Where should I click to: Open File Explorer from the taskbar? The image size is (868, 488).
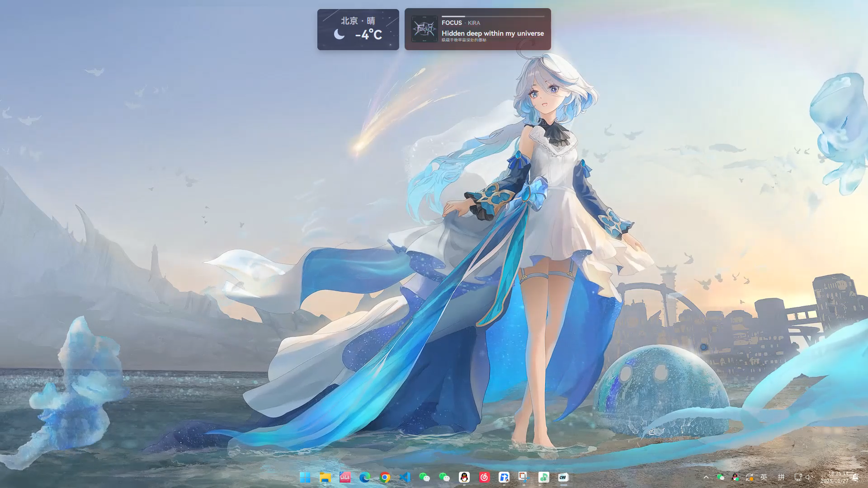click(325, 477)
